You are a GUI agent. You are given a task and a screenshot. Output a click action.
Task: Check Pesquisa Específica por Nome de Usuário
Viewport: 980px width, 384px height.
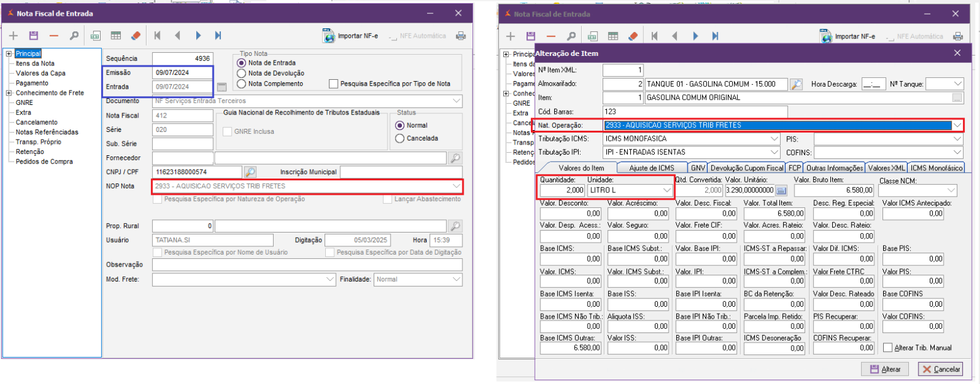point(157,252)
